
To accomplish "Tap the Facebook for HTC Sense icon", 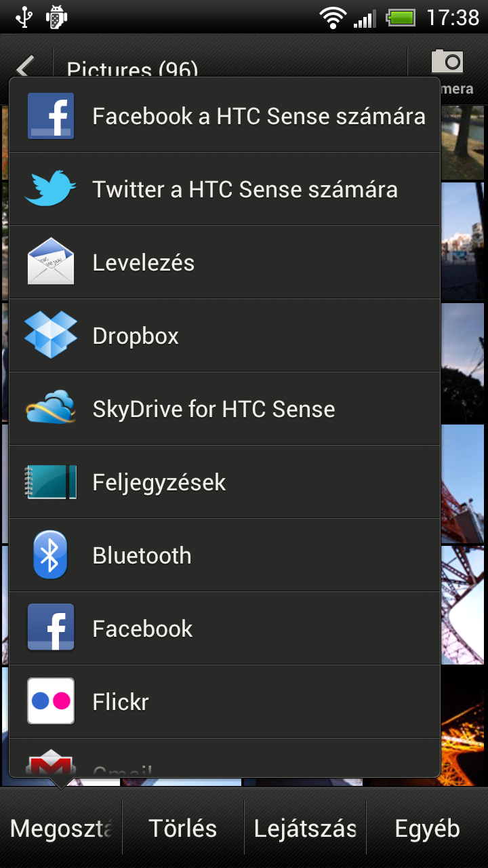I will coord(51,116).
